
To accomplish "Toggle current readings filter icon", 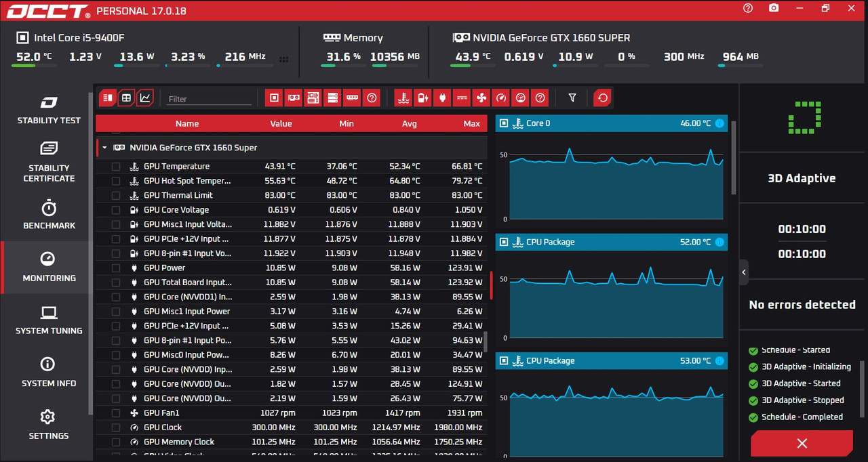I will tap(462, 98).
